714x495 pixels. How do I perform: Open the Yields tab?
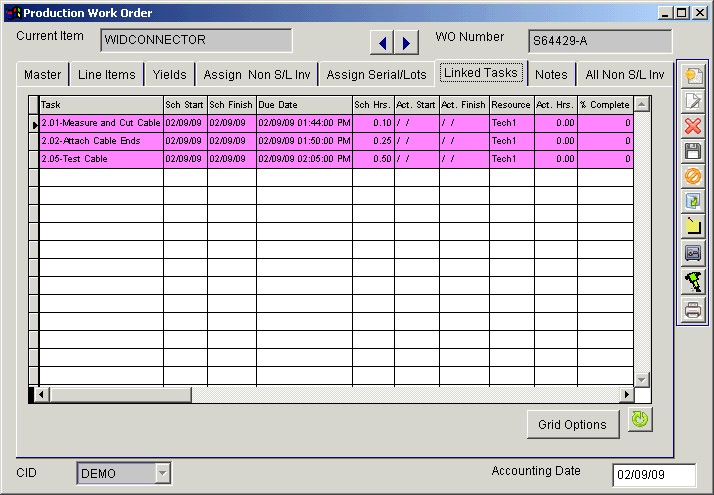(x=169, y=75)
